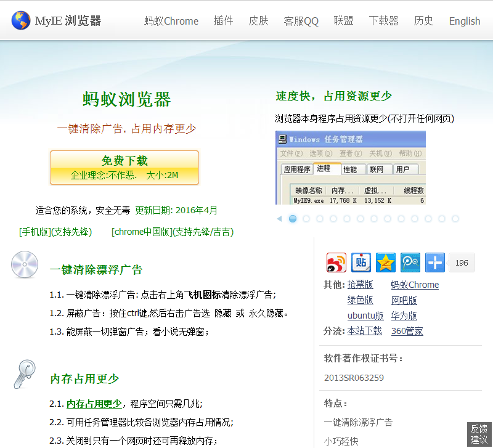Screen dimensions: 493x448
Task: Share to Baidu Tieba icon
Action: click(361, 262)
